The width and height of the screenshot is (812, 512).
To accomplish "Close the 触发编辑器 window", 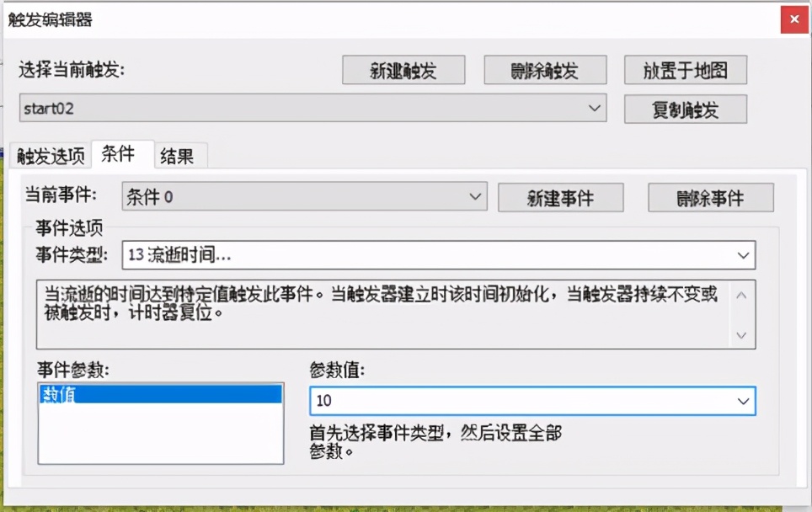I will click(794, 19).
